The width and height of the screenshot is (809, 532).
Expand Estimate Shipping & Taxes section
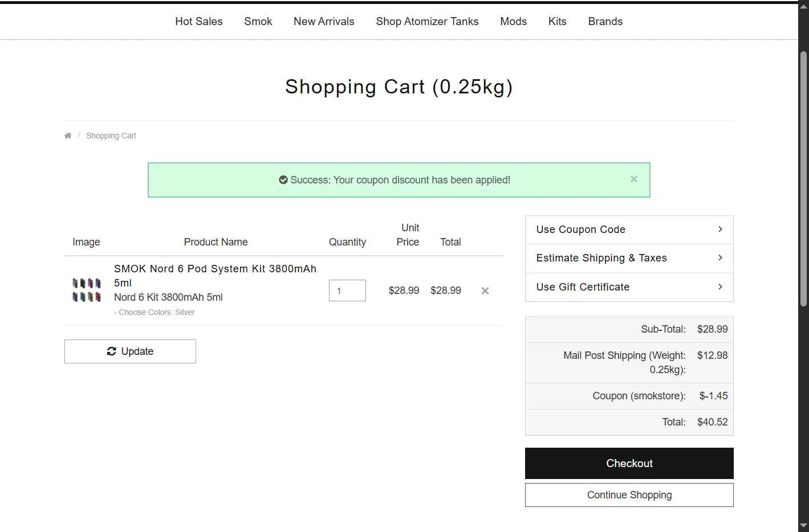pos(629,258)
